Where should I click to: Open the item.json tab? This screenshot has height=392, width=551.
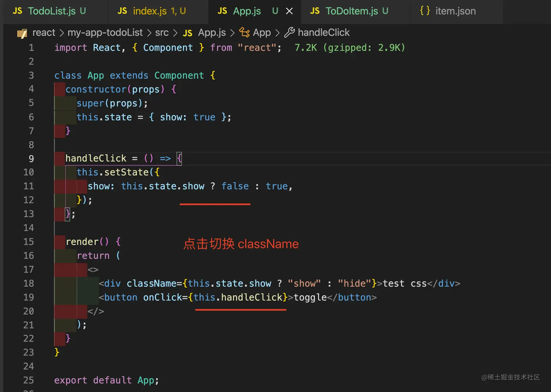click(456, 11)
